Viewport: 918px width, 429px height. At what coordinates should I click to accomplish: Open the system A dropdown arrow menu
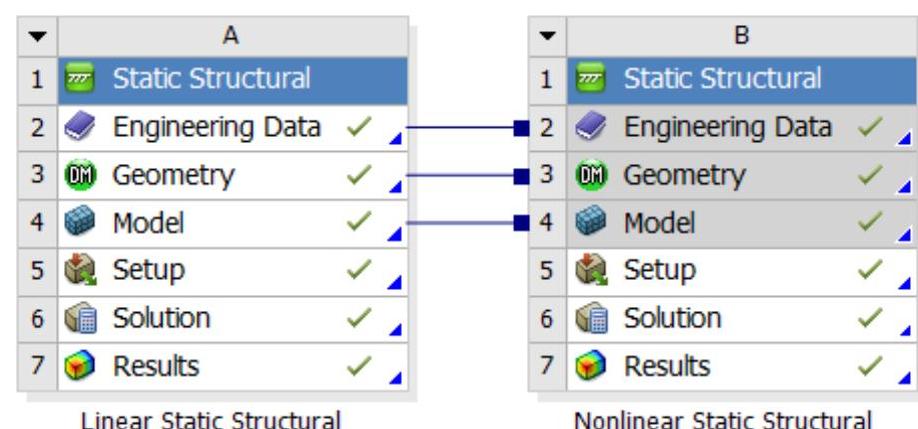tap(38, 36)
